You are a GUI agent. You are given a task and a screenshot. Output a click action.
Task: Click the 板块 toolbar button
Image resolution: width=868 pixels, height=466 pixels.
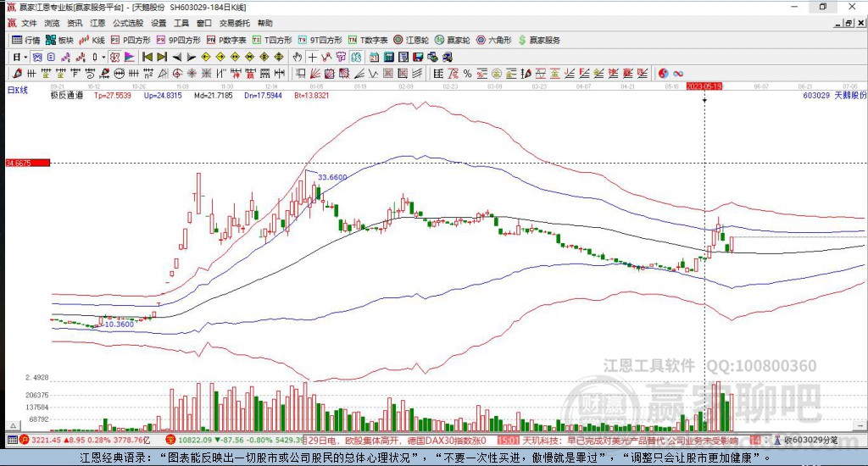tap(59, 40)
